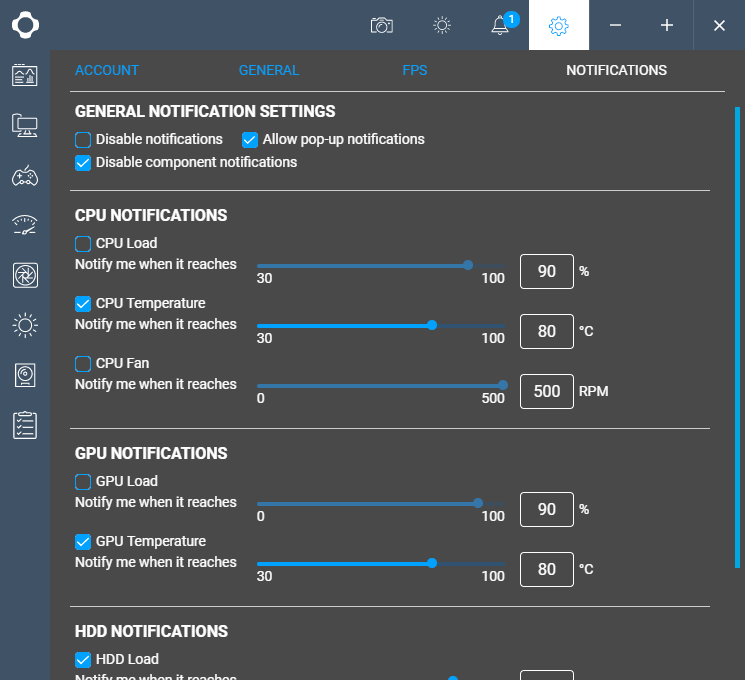Switch to the FPS tab

(415, 71)
